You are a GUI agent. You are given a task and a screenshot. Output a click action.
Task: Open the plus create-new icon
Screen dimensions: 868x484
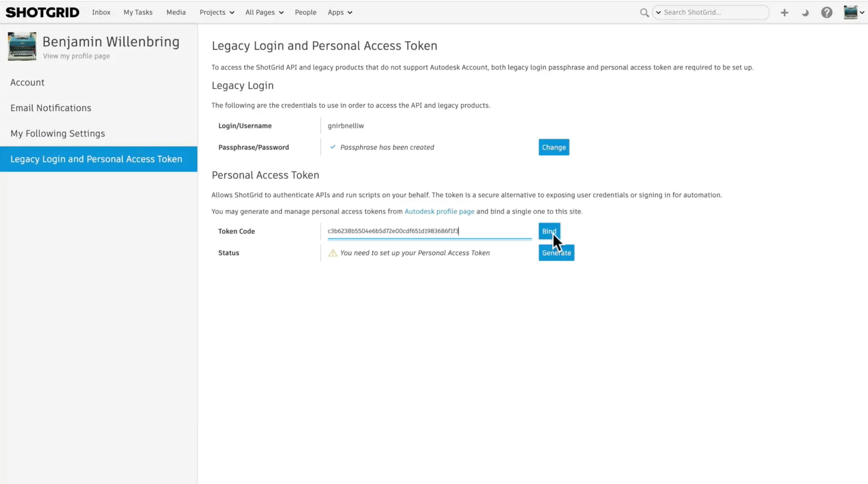pyautogui.click(x=784, y=13)
